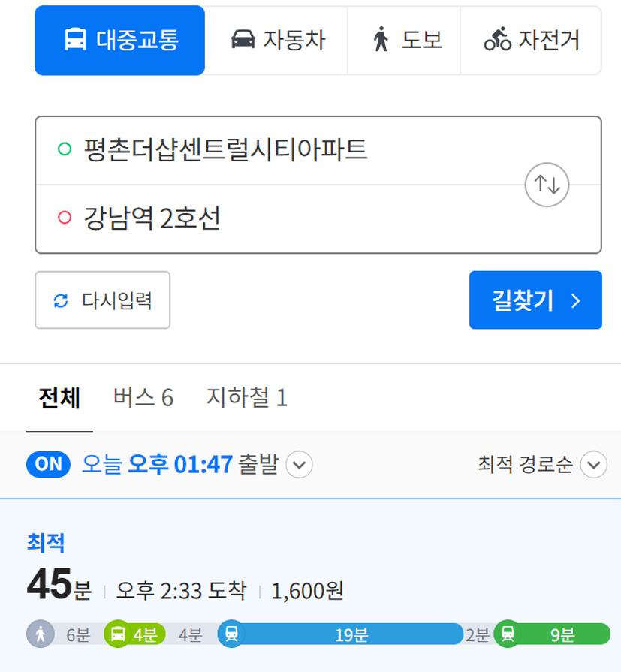
Task: Switch to the 자동차 car mode
Action: click(x=277, y=41)
